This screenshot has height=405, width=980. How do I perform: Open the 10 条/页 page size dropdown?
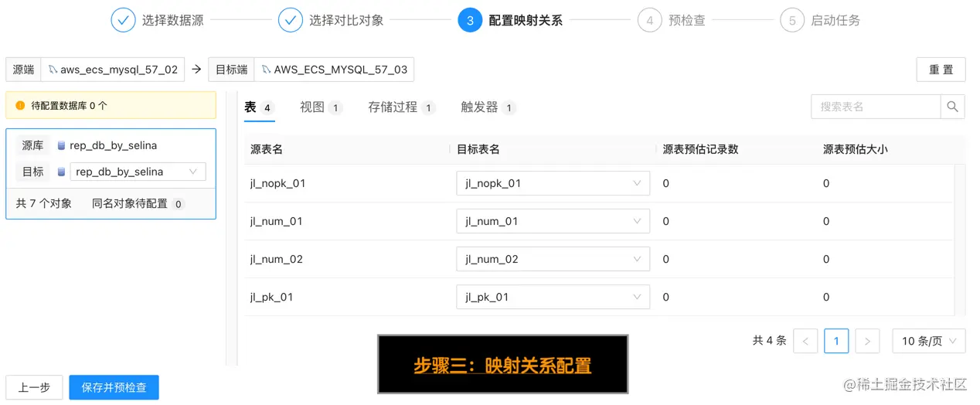click(928, 341)
